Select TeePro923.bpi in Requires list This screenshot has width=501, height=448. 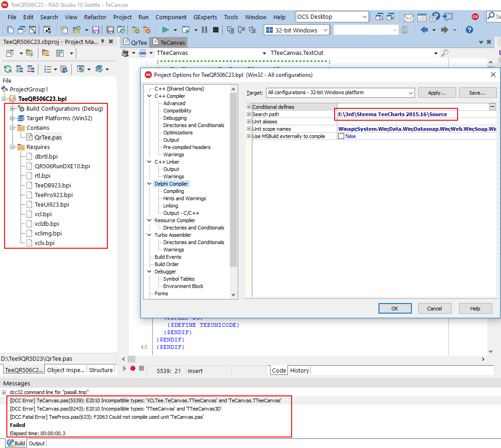click(x=53, y=195)
